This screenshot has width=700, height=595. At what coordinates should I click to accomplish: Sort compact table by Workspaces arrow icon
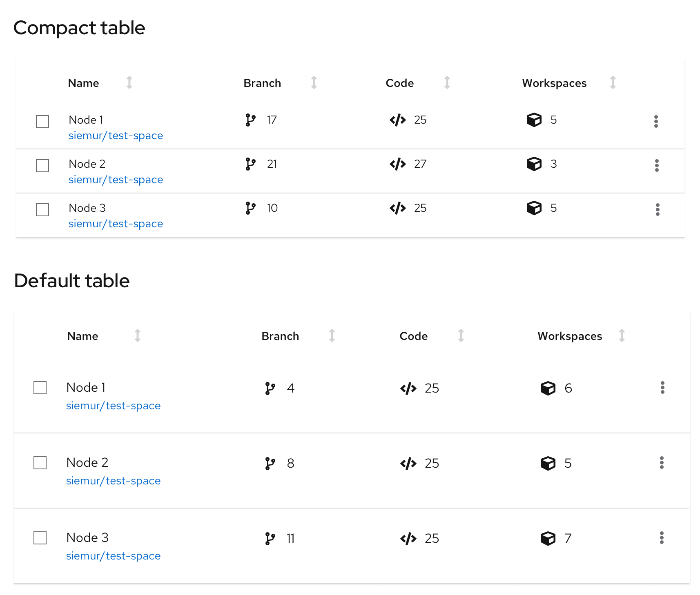click(613, 82)
